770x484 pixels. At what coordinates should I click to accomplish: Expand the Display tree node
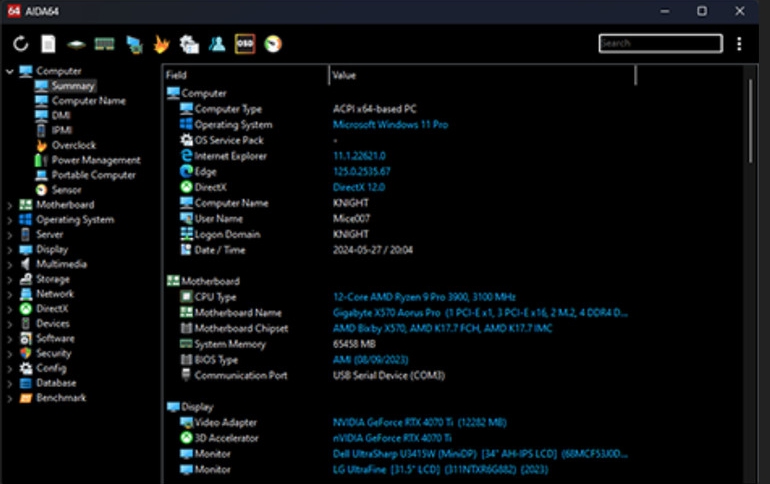[x=9, y=250]
